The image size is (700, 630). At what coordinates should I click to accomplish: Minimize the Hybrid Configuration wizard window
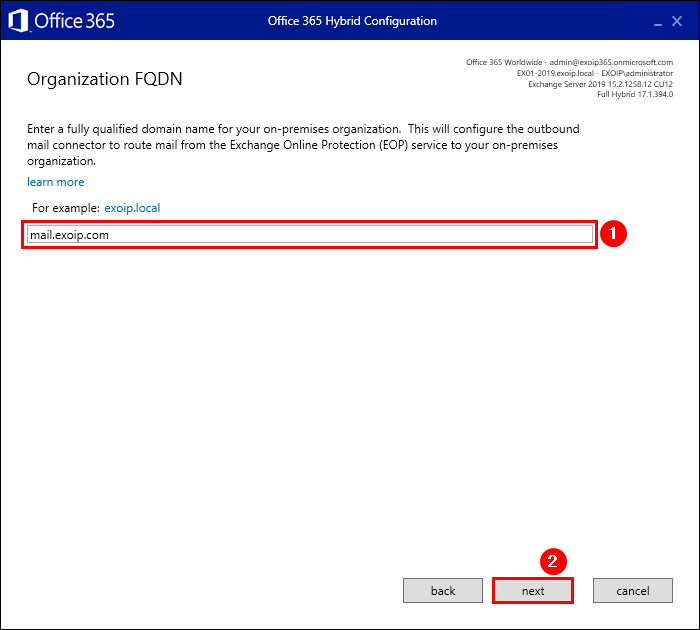pyautogui.click(x=656, y=21)
